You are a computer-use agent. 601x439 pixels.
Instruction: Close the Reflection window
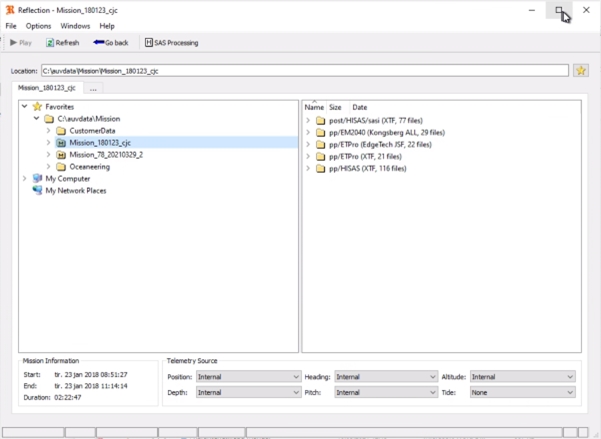tap(586, 10)
